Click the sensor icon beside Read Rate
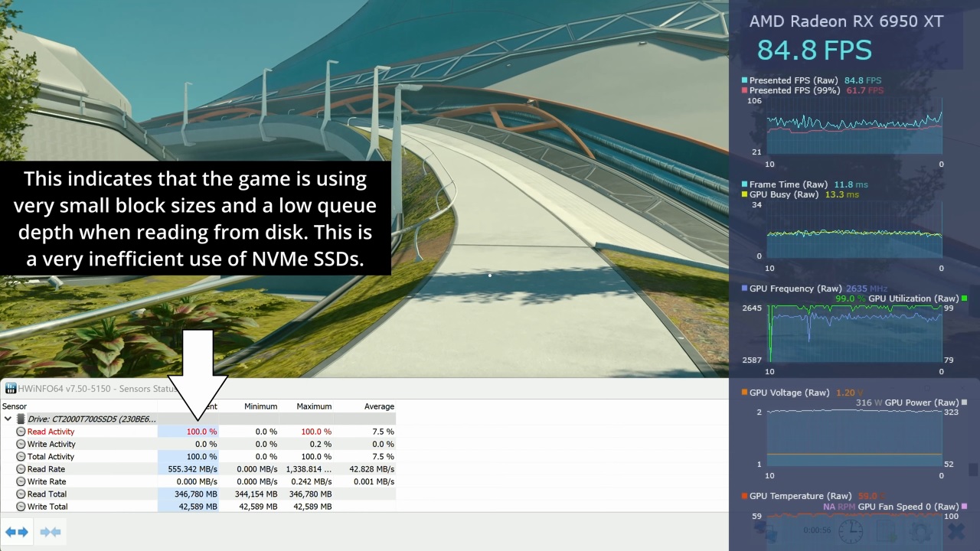980x551 pixels. [21, 469]
